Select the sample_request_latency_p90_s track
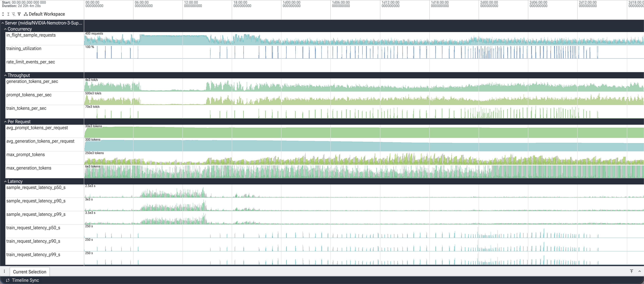The height and width of the screenshot is (284, 644). point(36,201)
